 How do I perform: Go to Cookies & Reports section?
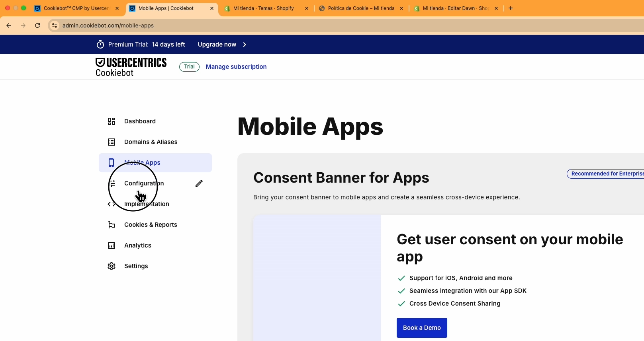click(x=155, y=225)
